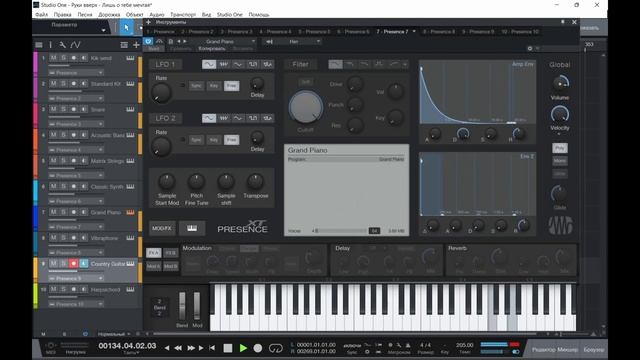640x360 pixels.
Task: Click the Mod wheel slider
Action: coord(197,306)
